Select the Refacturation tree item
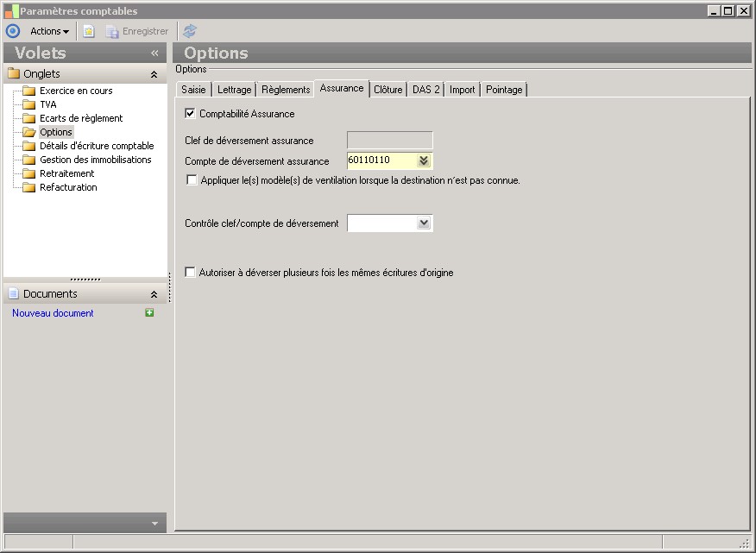Screen dimensions: 756x553 68,187
